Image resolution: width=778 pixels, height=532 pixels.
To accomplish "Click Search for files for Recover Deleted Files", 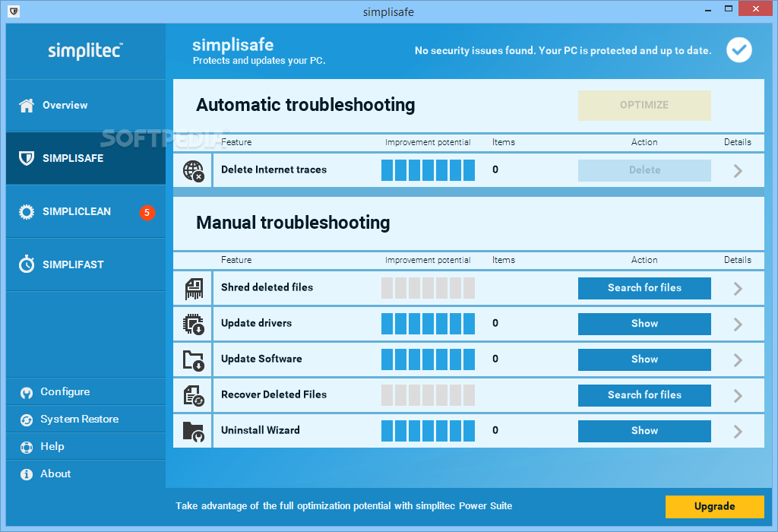I will 644,395.
